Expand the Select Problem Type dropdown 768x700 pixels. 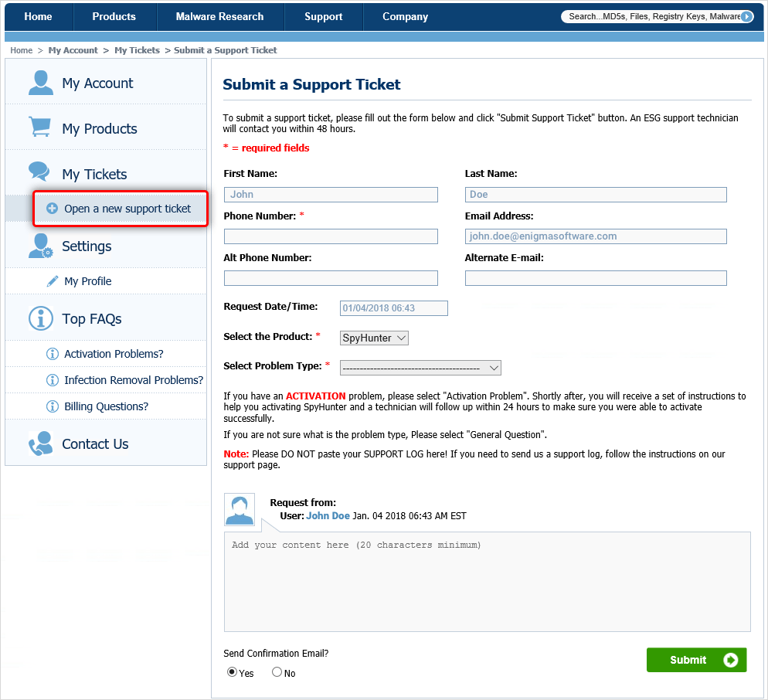[x=420, y=368]
